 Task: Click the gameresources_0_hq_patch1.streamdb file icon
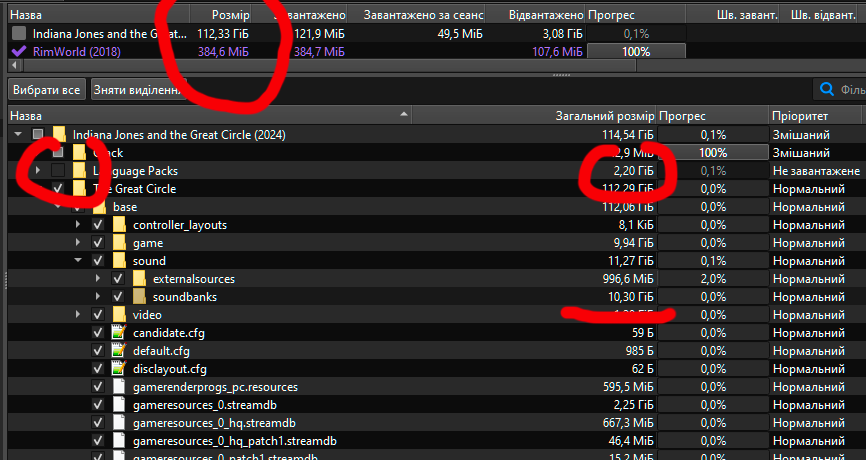[119, 441]
